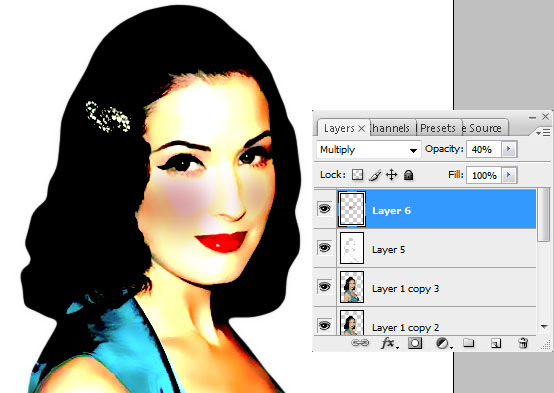
Task: Lock image pixels brush icon
Action: pyautogui.click(x=375, y=175)
